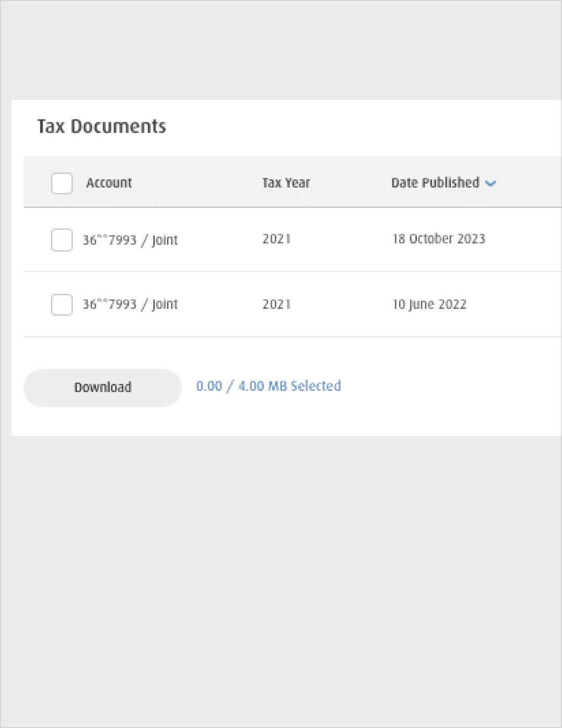Sort documents by Account column
The width and height of the screenshot is (562, 728).
click(x=109, y=183)
